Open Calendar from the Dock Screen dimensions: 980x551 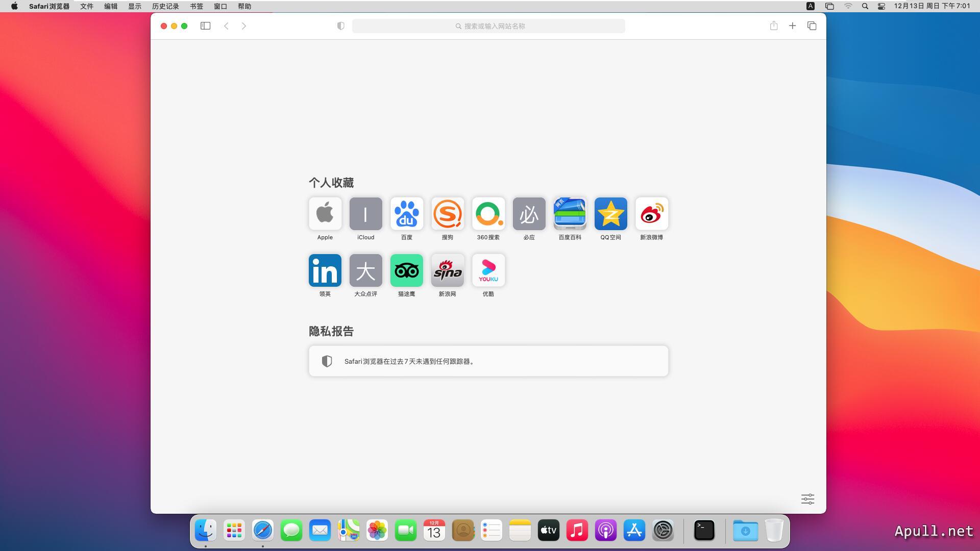[434, 531]
